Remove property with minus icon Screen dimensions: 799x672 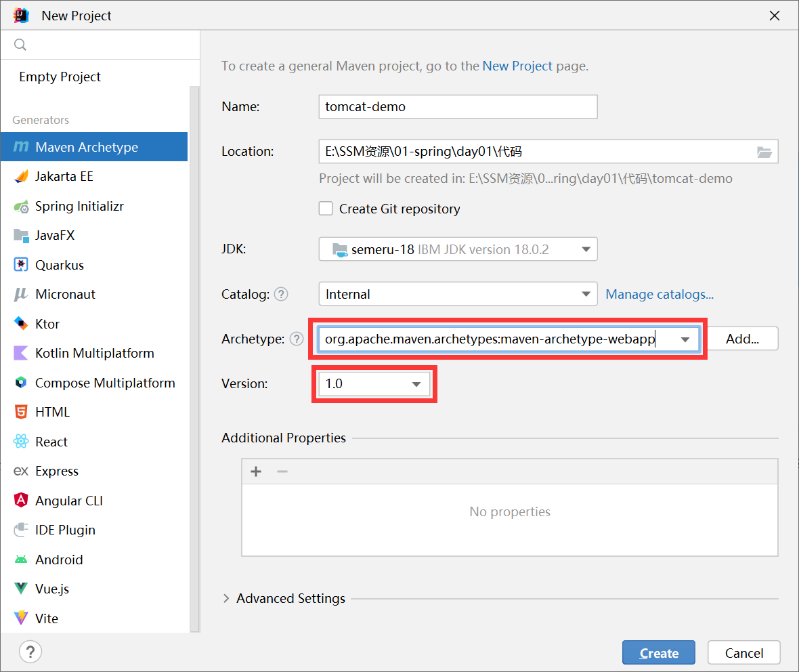click(282, 471)
